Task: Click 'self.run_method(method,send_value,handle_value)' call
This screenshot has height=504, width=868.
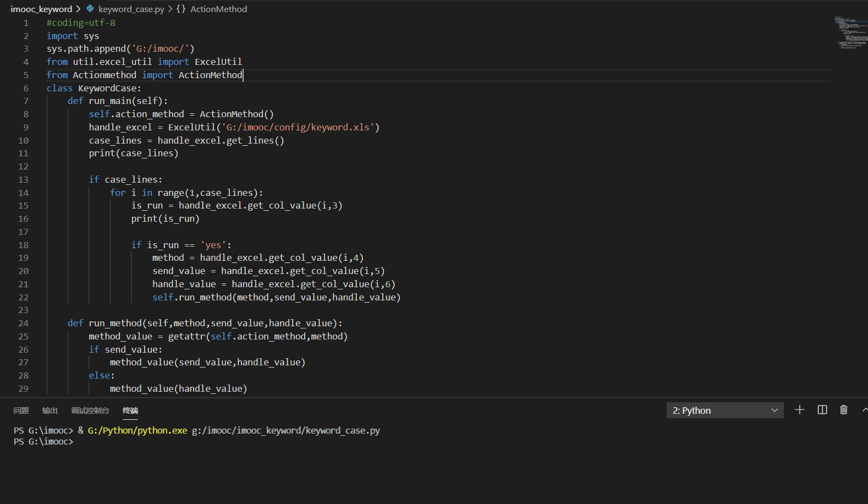Action: coord(276,297)
